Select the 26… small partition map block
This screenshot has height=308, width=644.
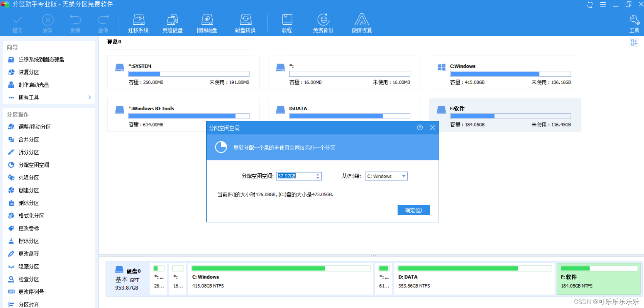click(159, 279)
